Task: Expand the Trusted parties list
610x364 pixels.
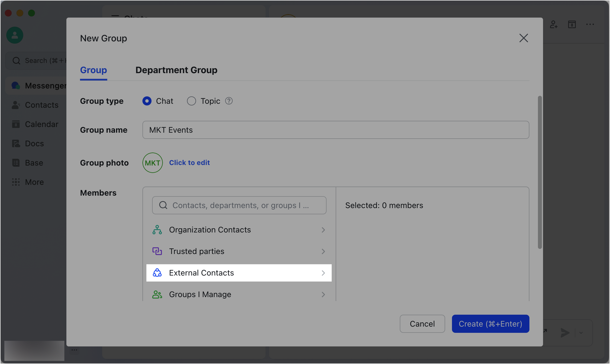Action: coord(239,251)
